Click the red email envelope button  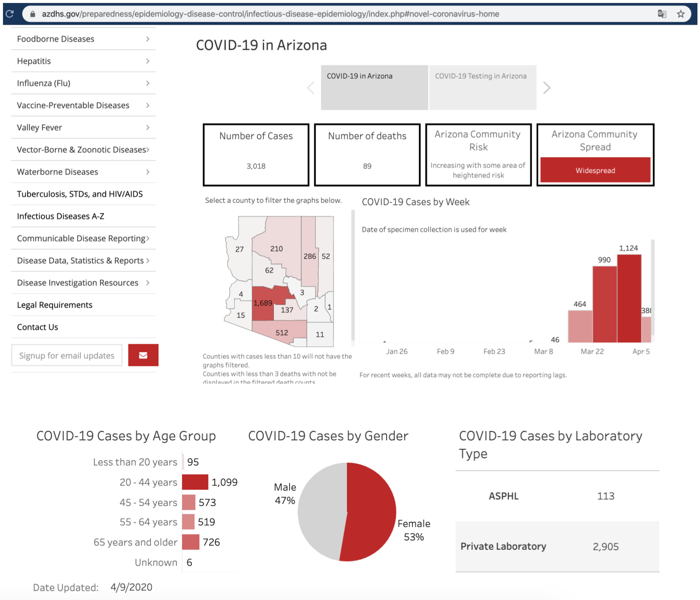(143, 355)
